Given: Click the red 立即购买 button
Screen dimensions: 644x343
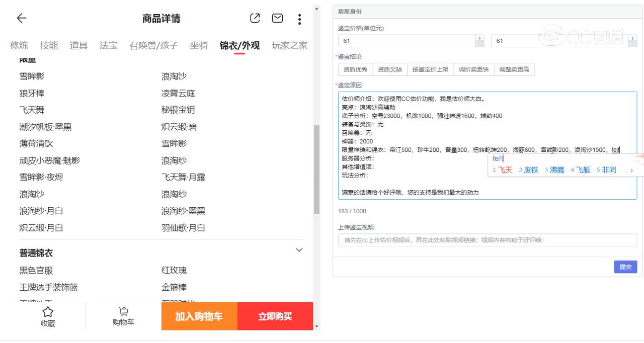Looking at the screenshot, I should pyautogui.click(x=275, y=316).
